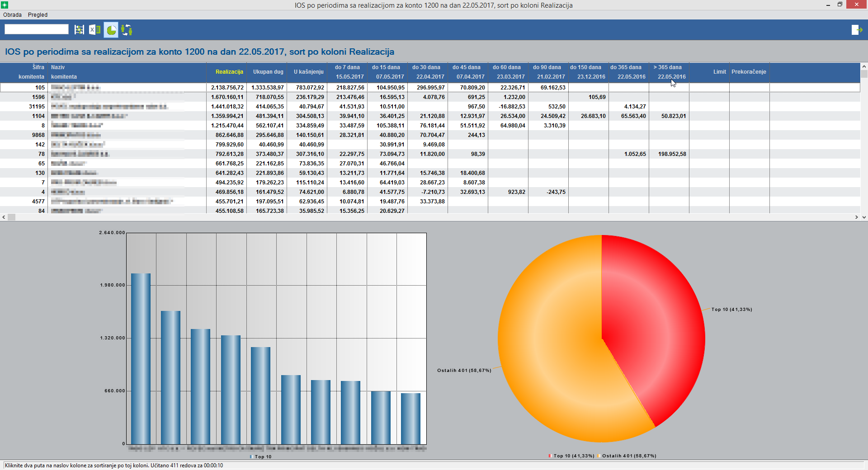Viewport: 868px width, 470px height.
Task: Click the negative value -7.210,73
Action: (433, 192)
